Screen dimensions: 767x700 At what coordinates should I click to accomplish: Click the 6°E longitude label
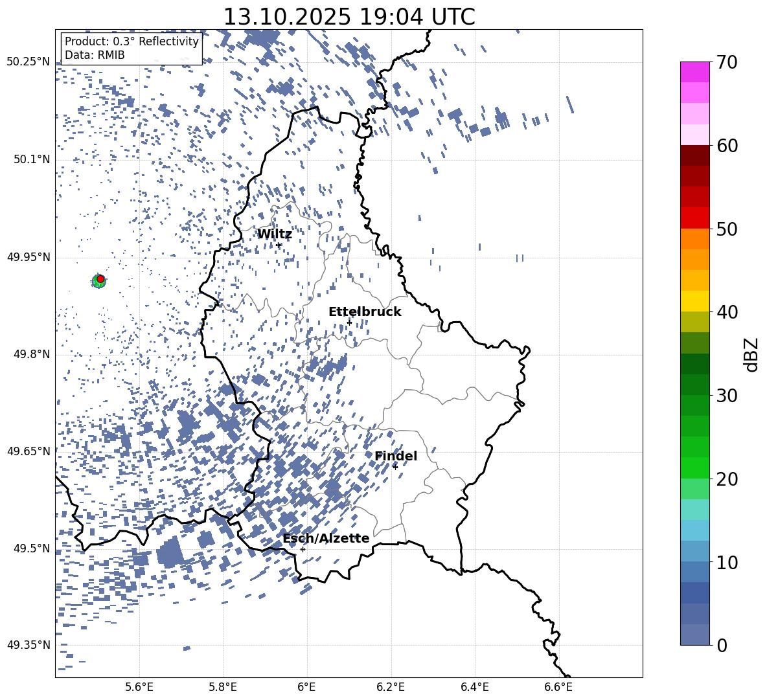tap(306, 687)
